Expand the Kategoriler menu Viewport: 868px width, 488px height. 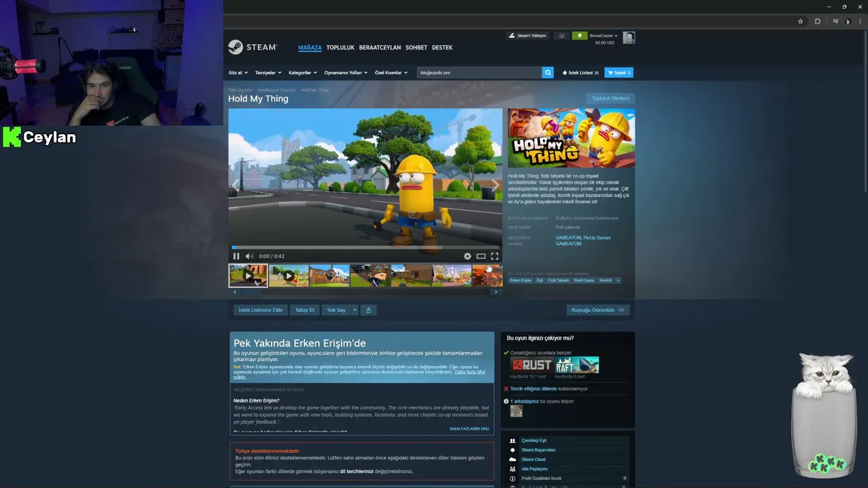pyautogui.click(x=302, y=73)
